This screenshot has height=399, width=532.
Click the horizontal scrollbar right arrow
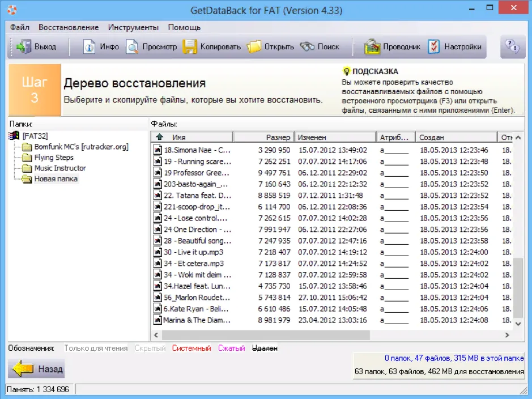pos(507,335)
